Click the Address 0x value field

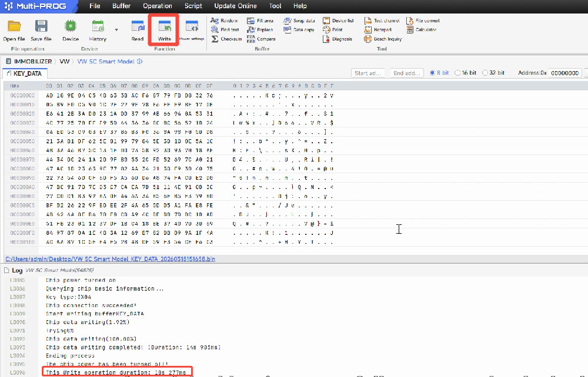(564, 73)
